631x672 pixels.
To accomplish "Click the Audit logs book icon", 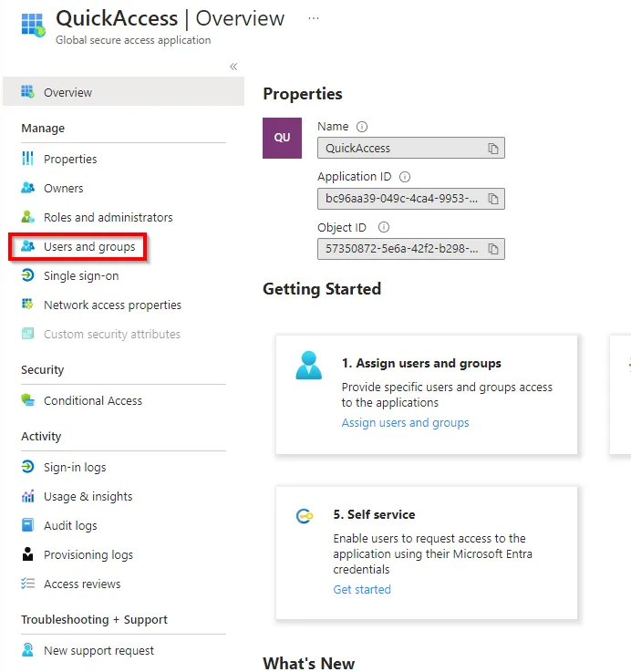I will pos(28,525).
